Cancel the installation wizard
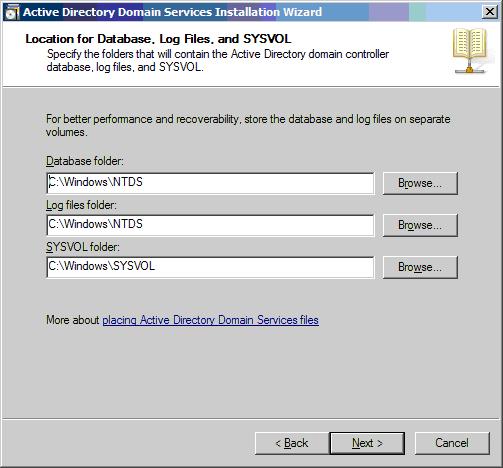The height and width of the screenshot is (468, 503). [x=452, y=443]
